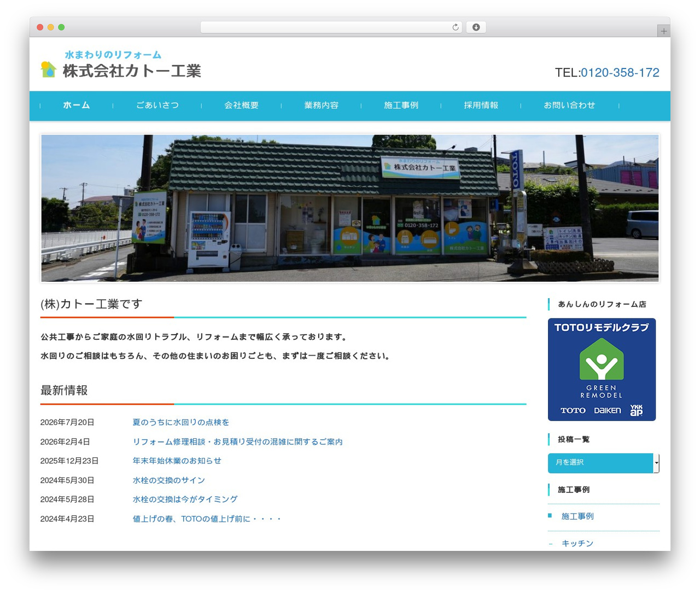Viewport: 700px width, 593px height.
Task: Open the 値上げの春、TOTOの値上げ前に post
Action: (x=207, y=519)
